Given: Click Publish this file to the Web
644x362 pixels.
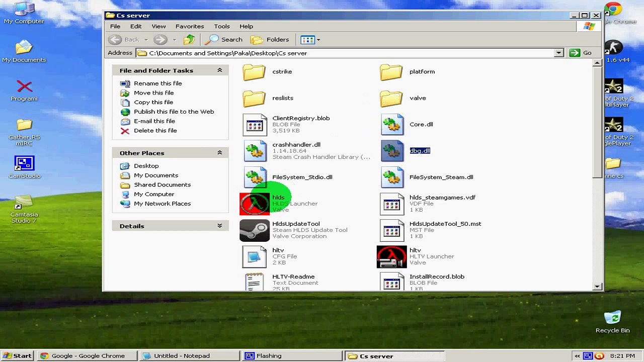Looking at the screenshot, I should click(x=174, y=112).
